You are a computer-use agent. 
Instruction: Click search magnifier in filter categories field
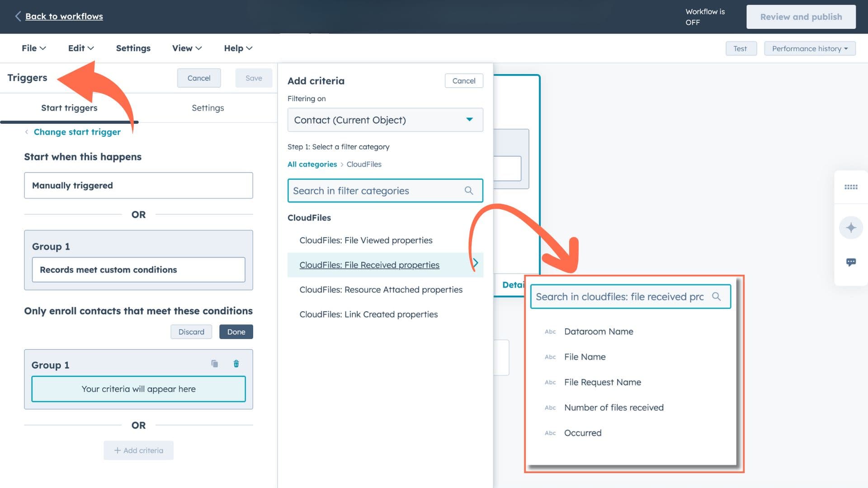point(469,191)
